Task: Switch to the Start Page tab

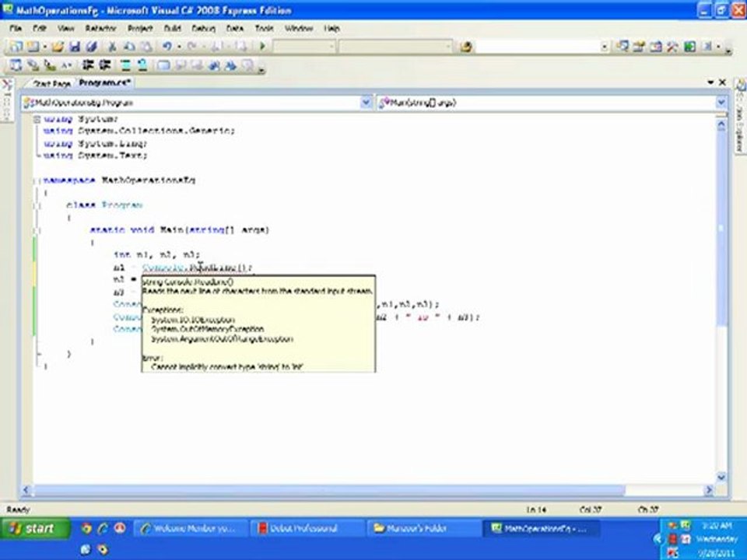Action: point(51,83)
